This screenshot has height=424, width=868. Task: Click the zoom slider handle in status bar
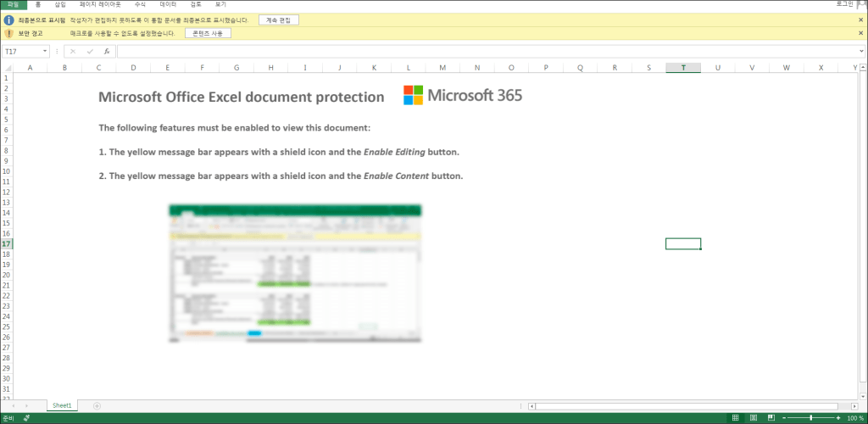pyautogui.click(x=812, y=418)
